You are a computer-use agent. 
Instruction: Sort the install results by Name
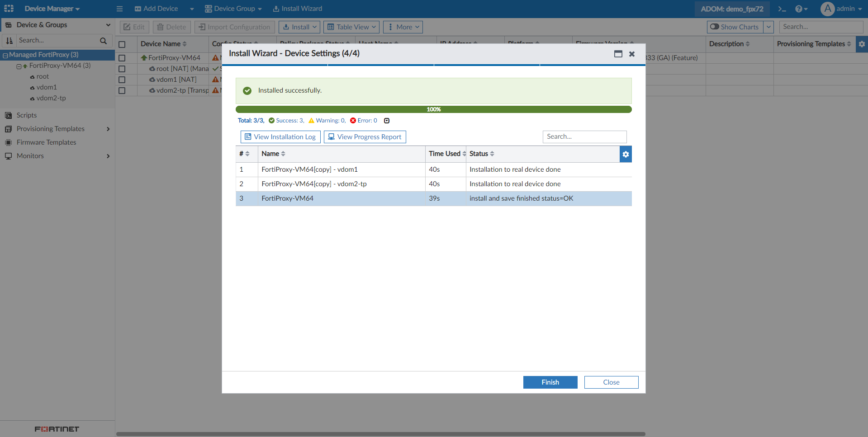pos(283,154)
